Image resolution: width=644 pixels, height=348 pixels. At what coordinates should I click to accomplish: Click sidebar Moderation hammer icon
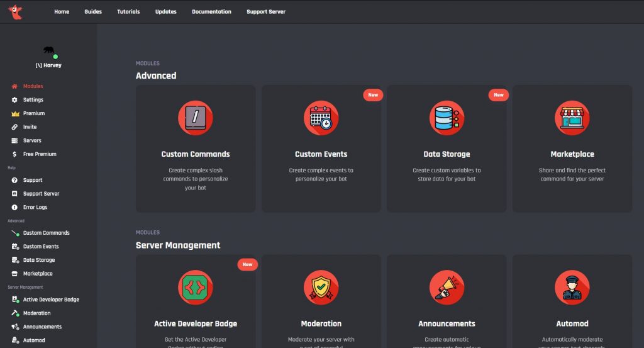(x=15, y=313)
